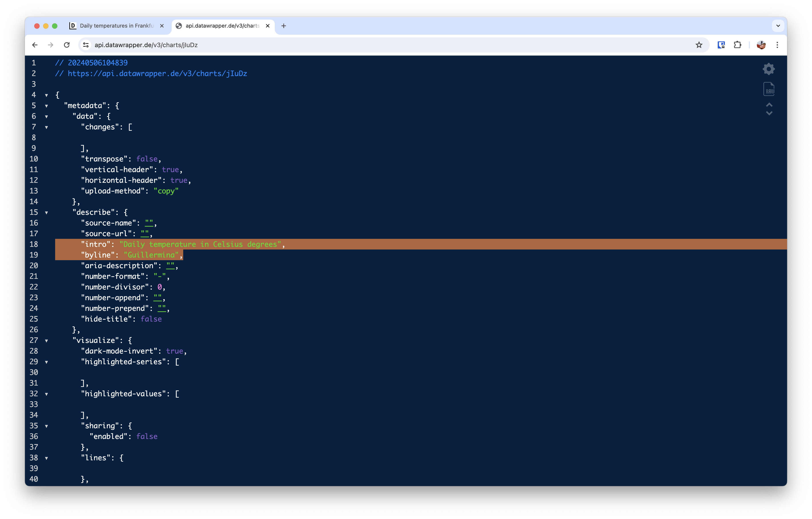Click the "source-name" key
Viewport: 812px width, 519px height.
point(108,223)
